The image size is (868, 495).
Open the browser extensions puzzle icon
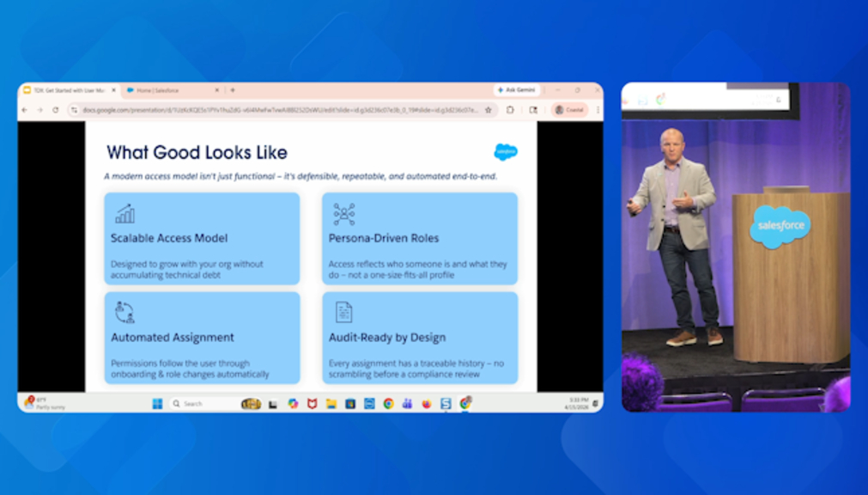pos(510,110)
